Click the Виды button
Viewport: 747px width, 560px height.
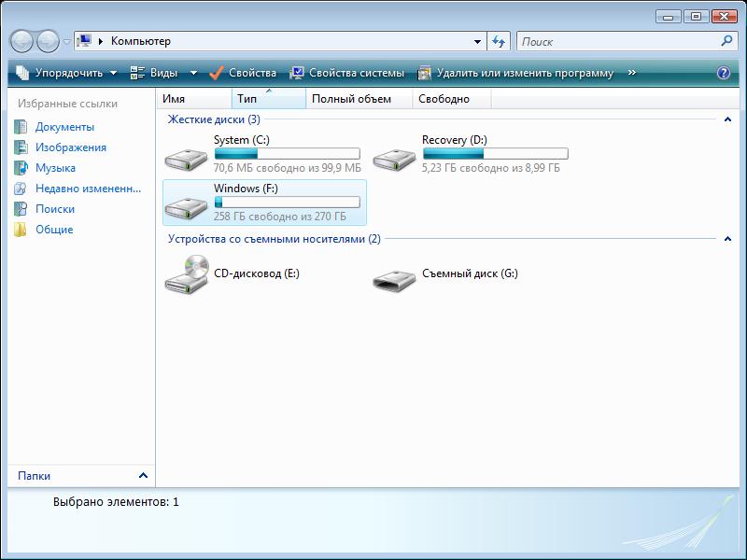154,73
